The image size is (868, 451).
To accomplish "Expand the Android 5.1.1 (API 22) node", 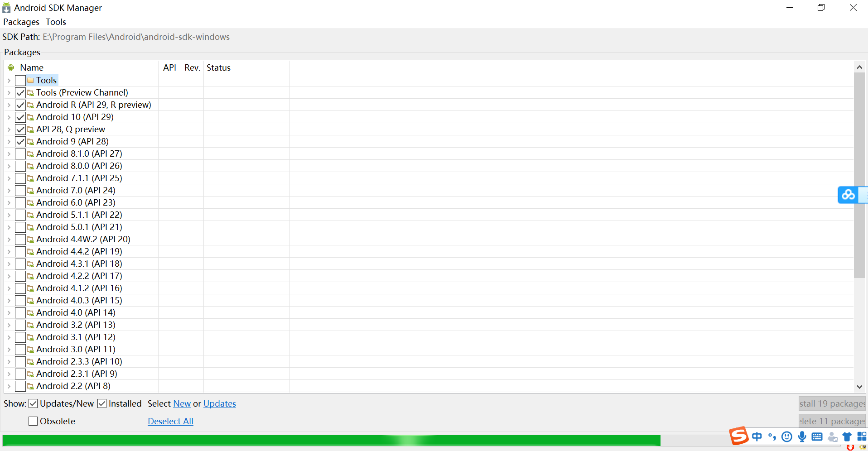I will point(9,215).
